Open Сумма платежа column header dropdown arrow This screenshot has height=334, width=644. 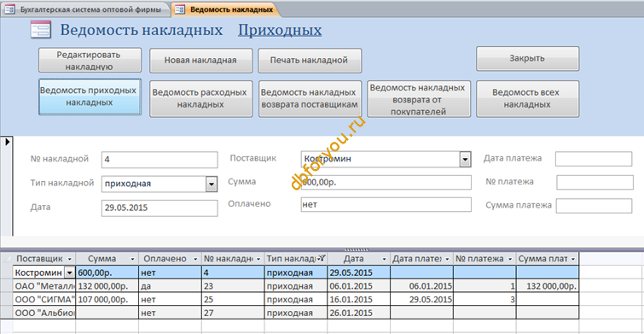click(x=572, y=259)
